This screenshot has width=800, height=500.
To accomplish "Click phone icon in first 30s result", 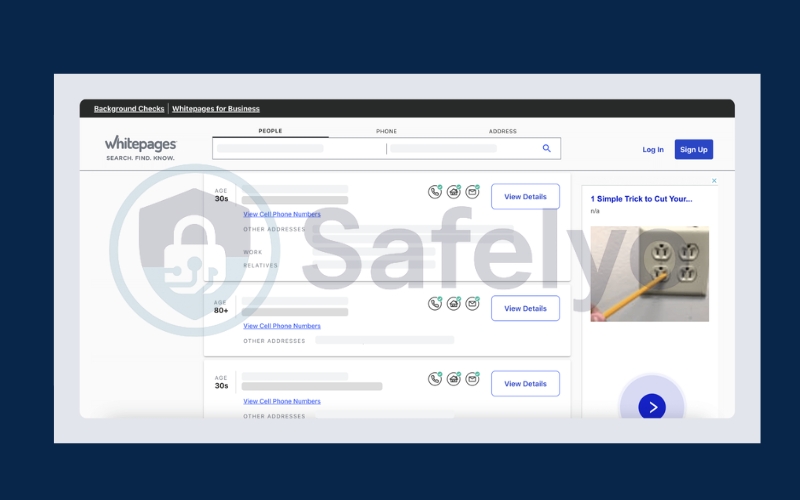I will tap(435, 192).
